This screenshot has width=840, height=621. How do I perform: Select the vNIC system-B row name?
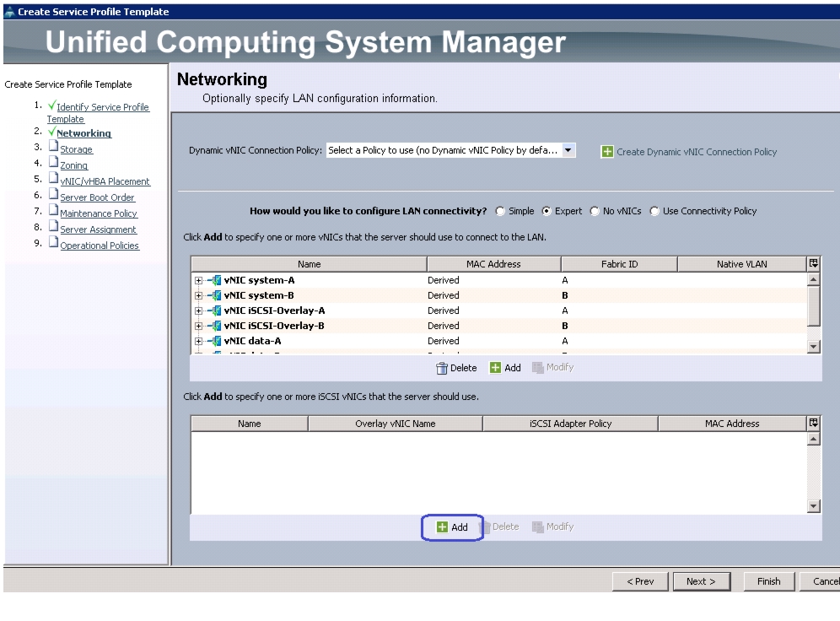259,295
